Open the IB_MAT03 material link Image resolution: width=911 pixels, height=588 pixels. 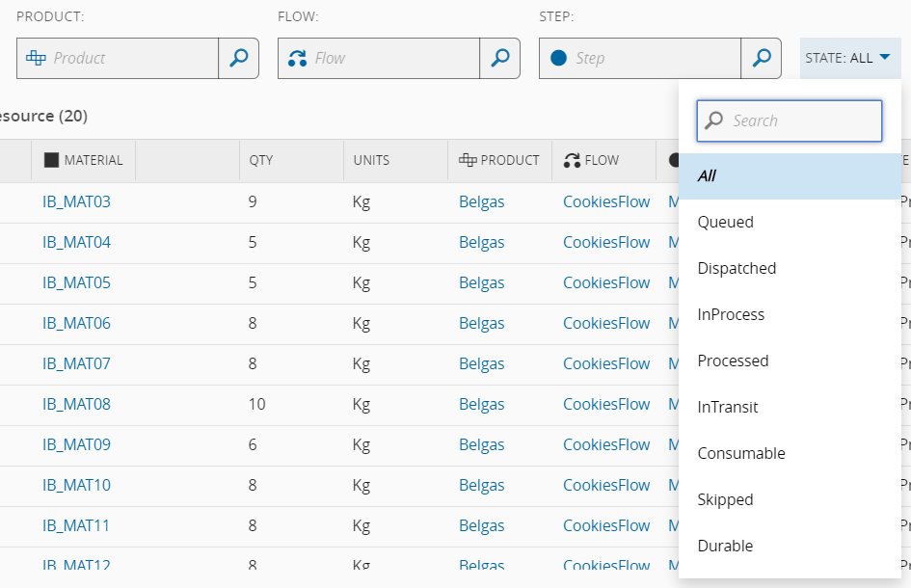(76, 201)
